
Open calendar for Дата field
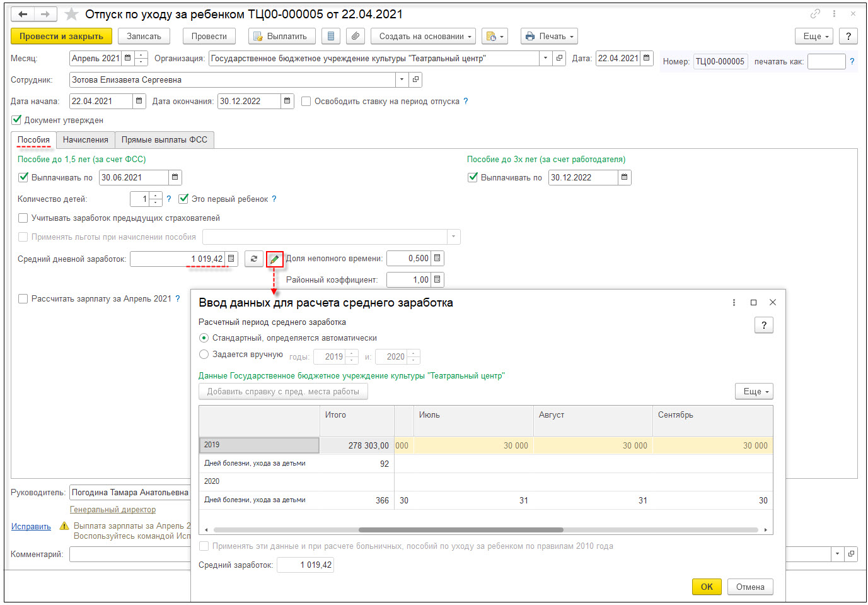point(646,58)
